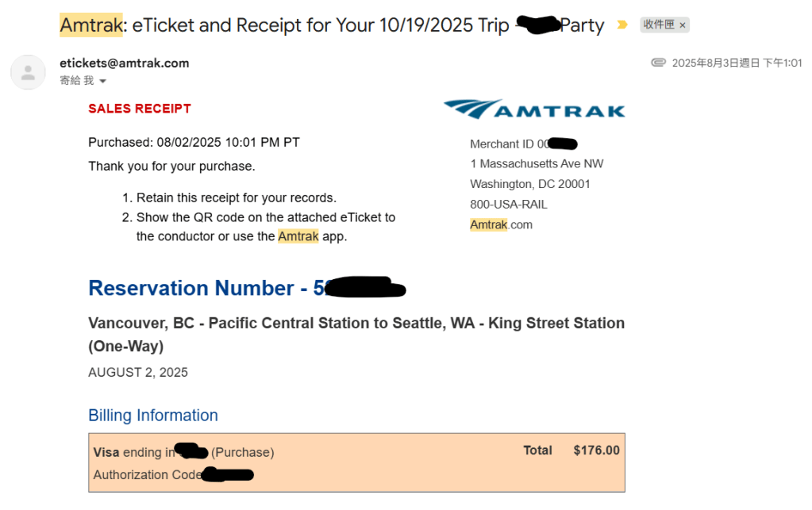Click the $176.00 total amount
Screen dimensions: 812x510
pos(596,450)
